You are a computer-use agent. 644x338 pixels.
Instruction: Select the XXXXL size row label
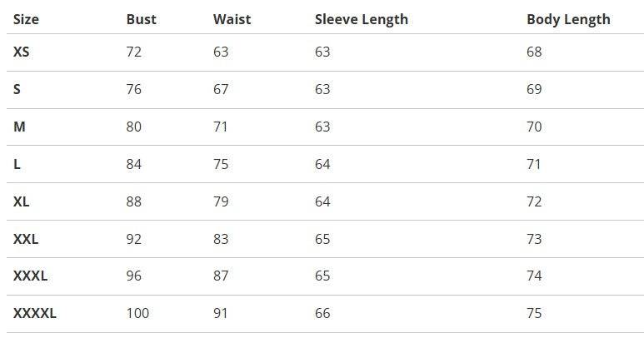pyautogui.click(x=35, y=313)
